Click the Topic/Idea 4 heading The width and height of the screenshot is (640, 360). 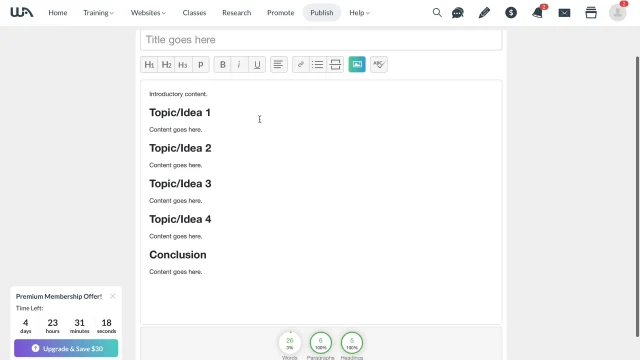click(x=180, y=219)
